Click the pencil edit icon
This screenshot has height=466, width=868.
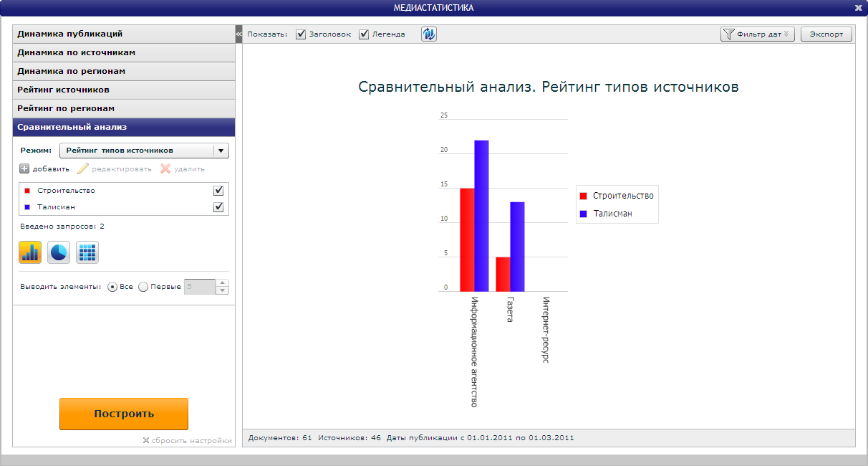[x=83, y=169]
